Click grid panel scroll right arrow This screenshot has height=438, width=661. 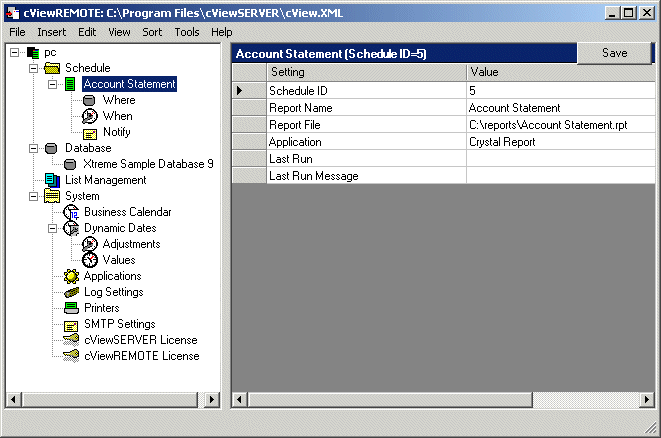647,399
